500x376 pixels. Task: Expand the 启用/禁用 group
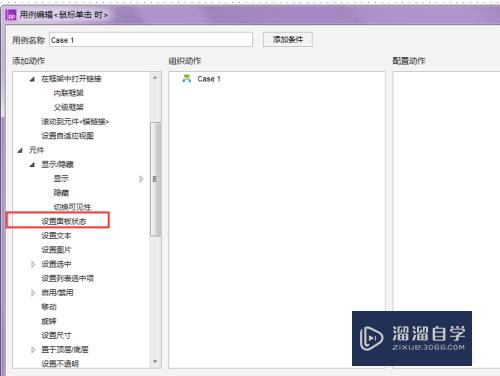click(33, 293)
